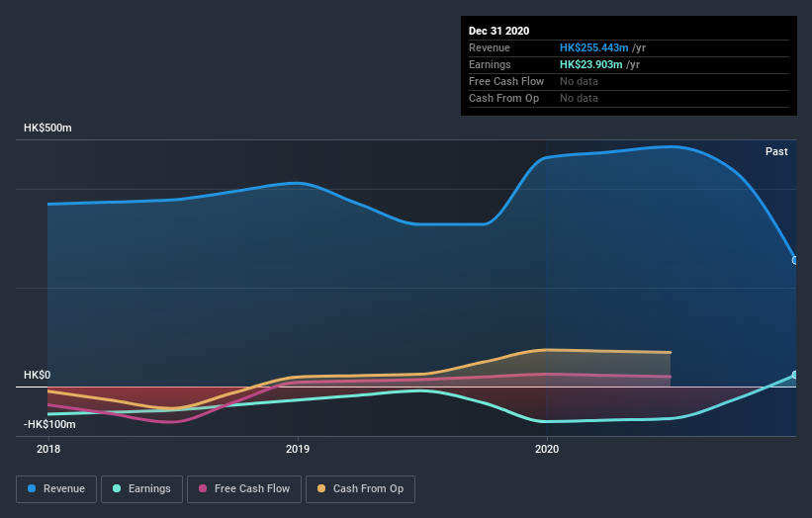The height and width of the screenshot is (518, 812).
Task: Toggle the Cash From Op legend button
Action: (360, 489)
